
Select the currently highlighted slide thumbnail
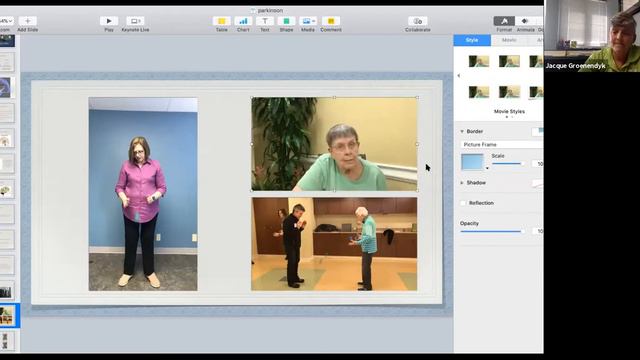click(x=7, y=316)
